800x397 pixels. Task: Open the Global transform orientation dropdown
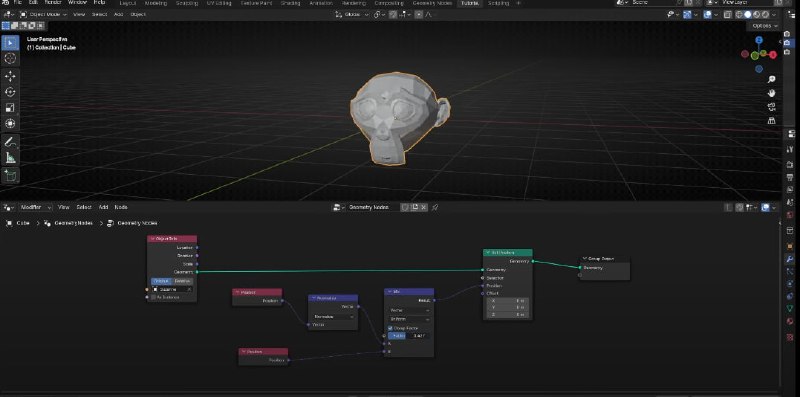(352, 14)
